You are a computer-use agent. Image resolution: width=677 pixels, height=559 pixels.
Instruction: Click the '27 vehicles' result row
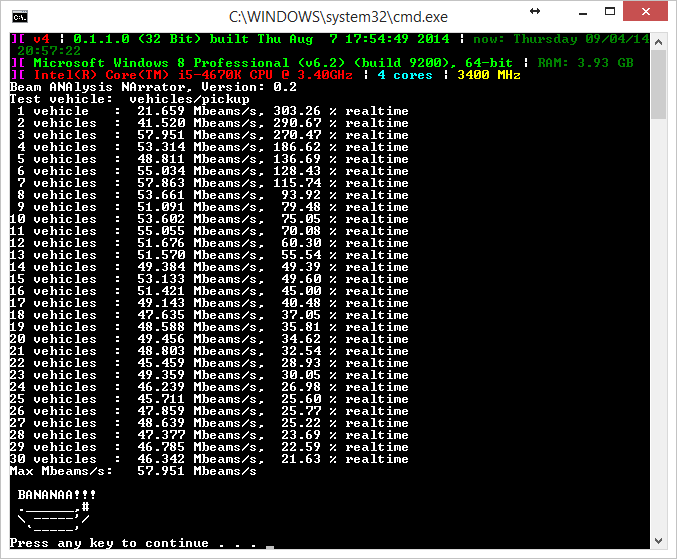[x=209, y=423]
